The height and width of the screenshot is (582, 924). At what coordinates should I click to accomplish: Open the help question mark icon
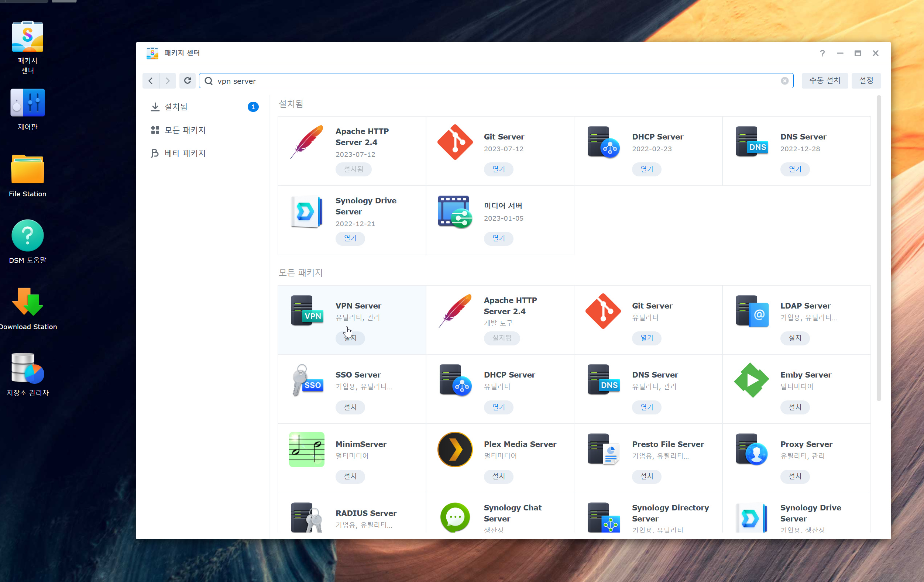[822, 53]
